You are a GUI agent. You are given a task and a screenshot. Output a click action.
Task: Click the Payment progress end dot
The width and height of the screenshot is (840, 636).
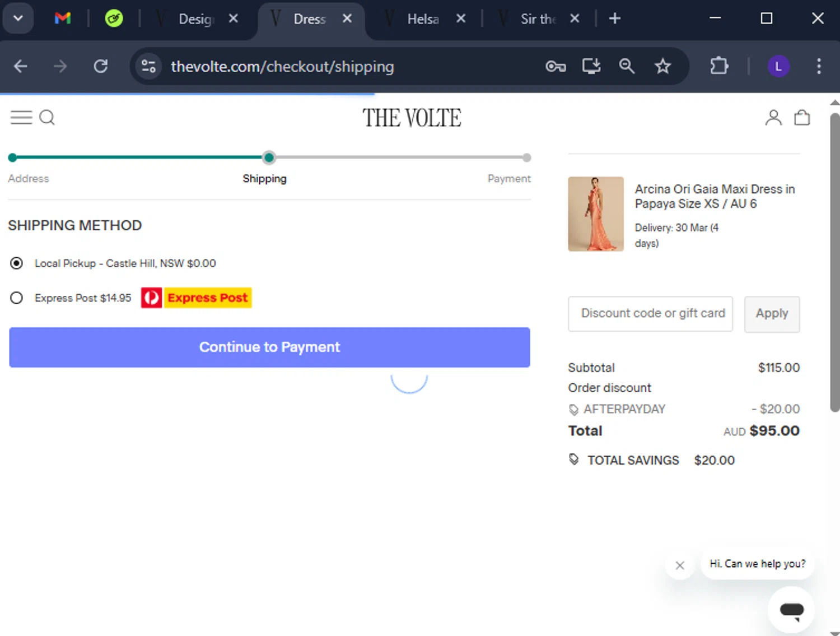point(526,157)
